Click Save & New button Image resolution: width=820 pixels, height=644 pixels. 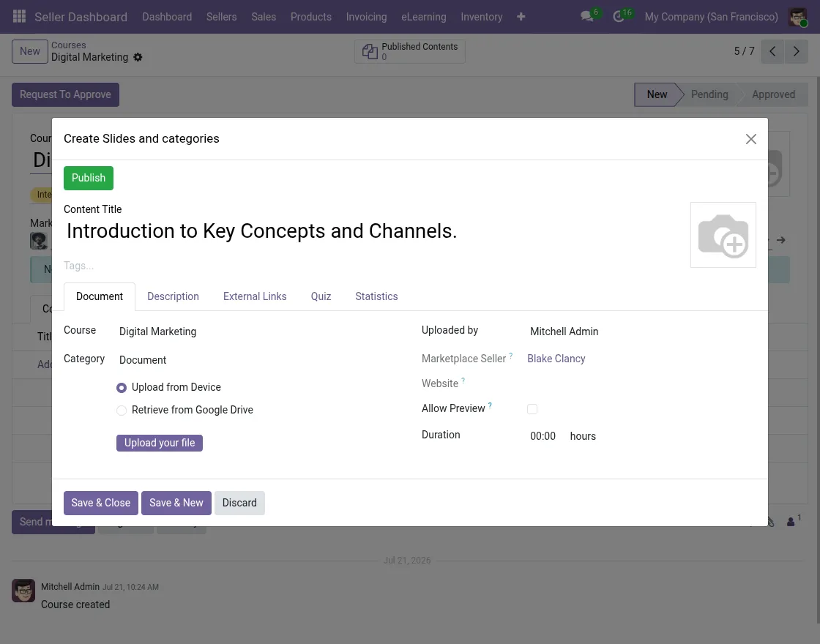[x=176, y=503]
